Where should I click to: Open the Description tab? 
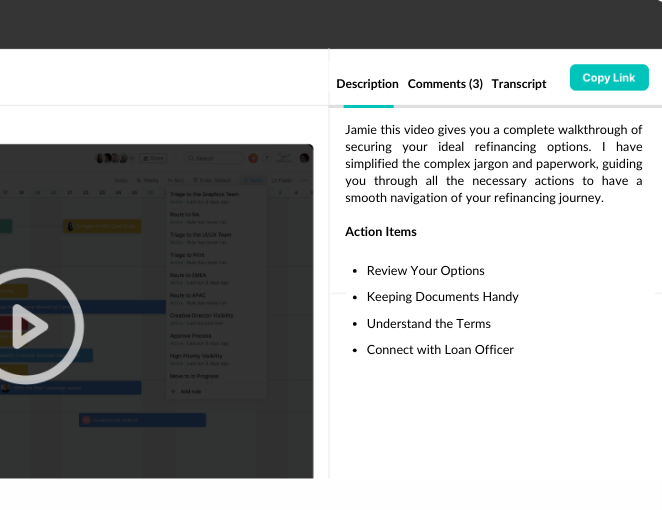(x=367, y=84)
